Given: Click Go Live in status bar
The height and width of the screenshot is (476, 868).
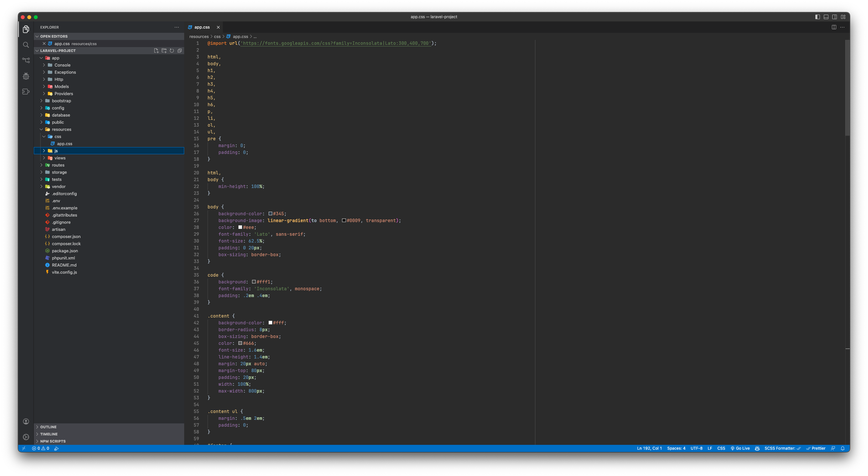Looking at the screenshot, I should point(740,448).
